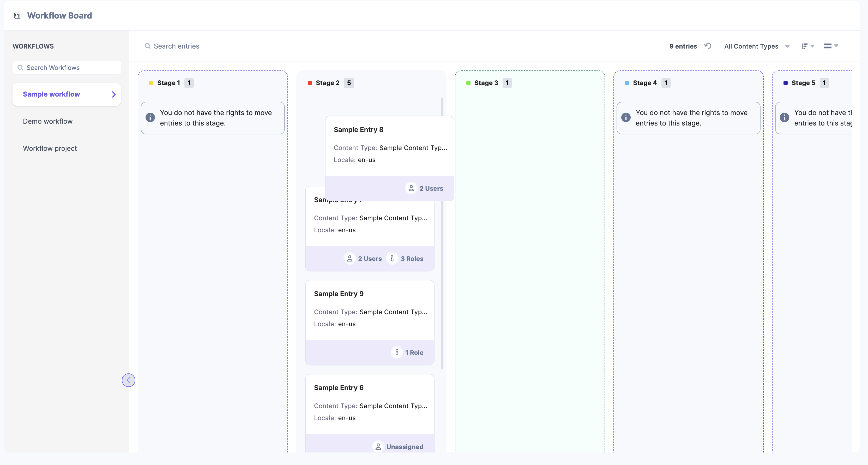The image size is (868, 465).
Task: Click the info icon in Stage 5 notice
Action: [x=785, y=117]
